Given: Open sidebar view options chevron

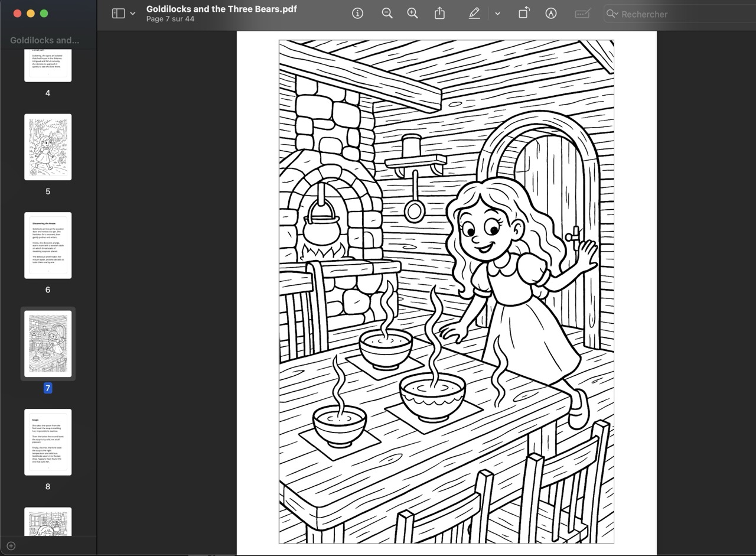Looking at the screenshot, I should 133,14.
